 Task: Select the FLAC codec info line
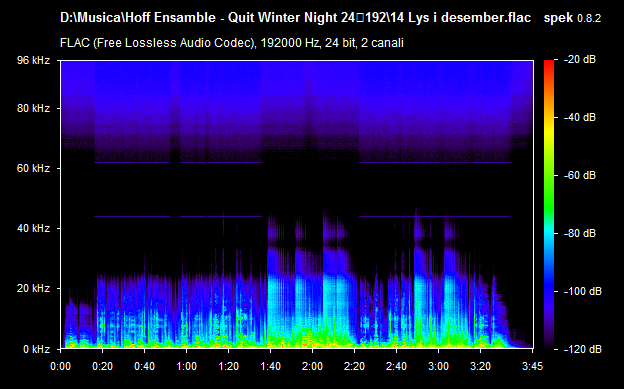click(x=232, y=43)
